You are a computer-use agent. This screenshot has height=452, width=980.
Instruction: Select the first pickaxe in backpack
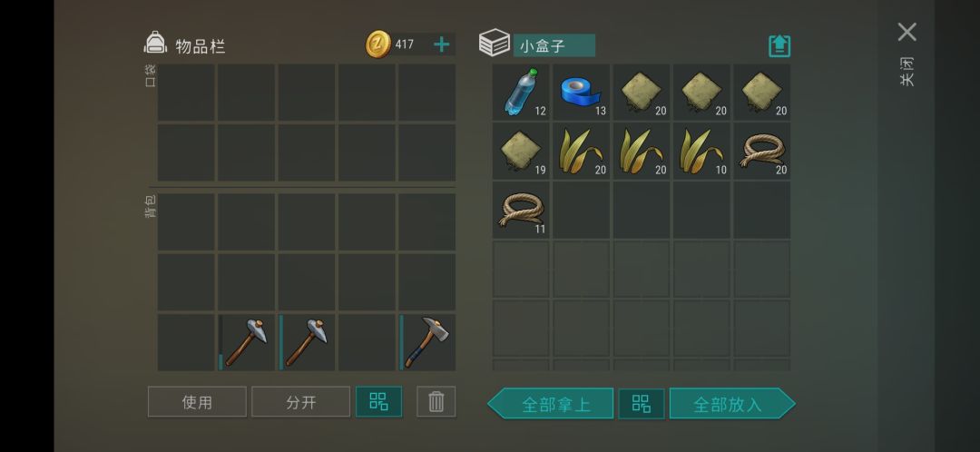(246, 342)
